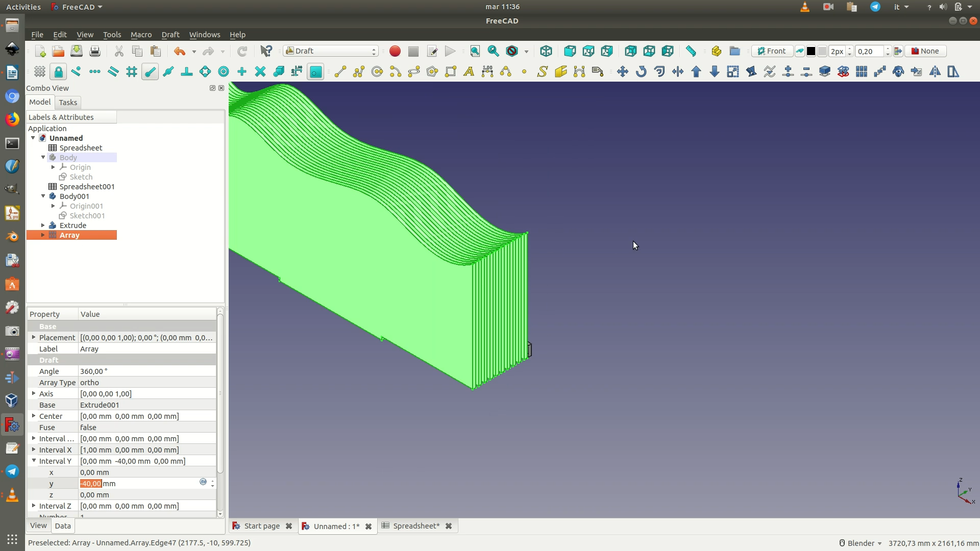Set the isometric view cube icon
The image size is (980, 551).
pos(546,51)
